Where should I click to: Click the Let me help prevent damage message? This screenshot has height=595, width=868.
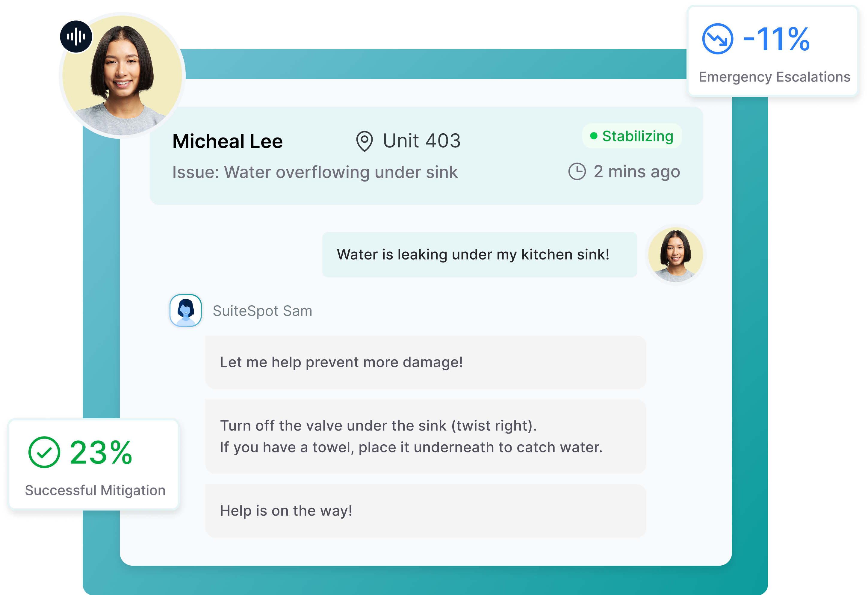pos(425,362)
